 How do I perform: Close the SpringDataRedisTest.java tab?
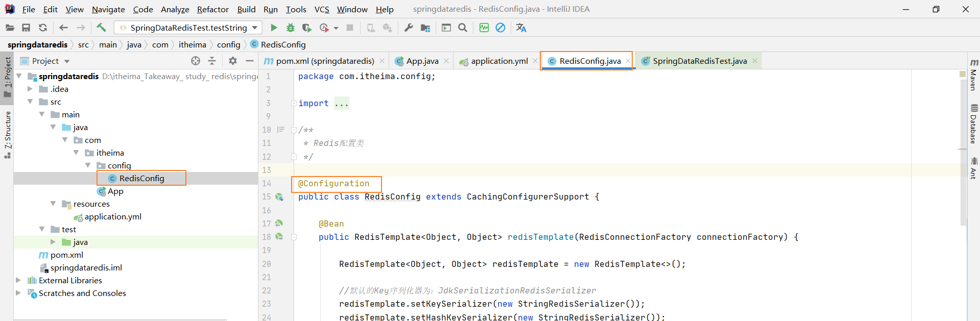pyautogui.click(x=755, y=61)
